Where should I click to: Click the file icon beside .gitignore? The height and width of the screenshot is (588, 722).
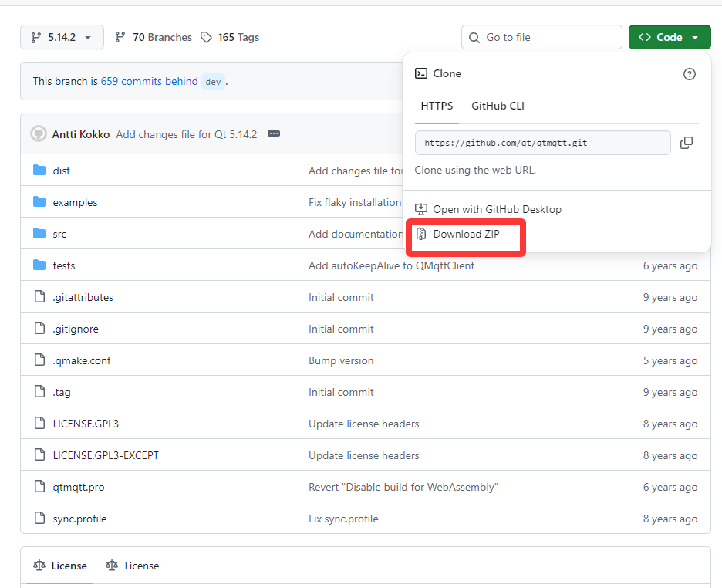point(40,328)
